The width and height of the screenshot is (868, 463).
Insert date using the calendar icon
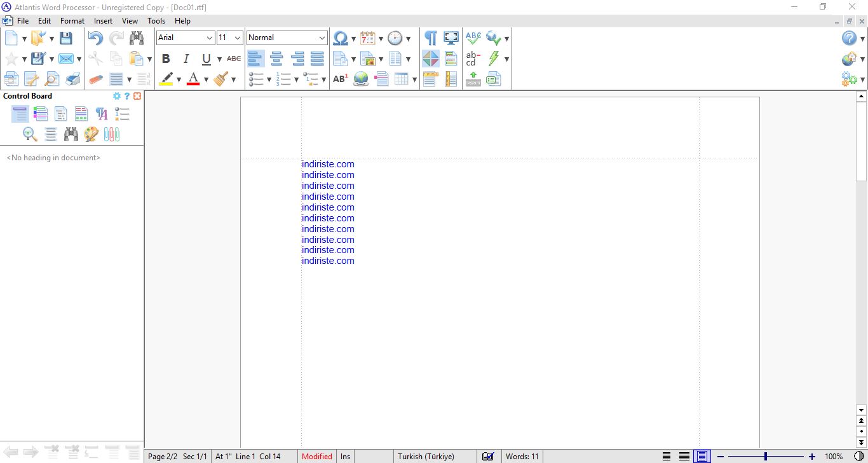pos(367,38)
